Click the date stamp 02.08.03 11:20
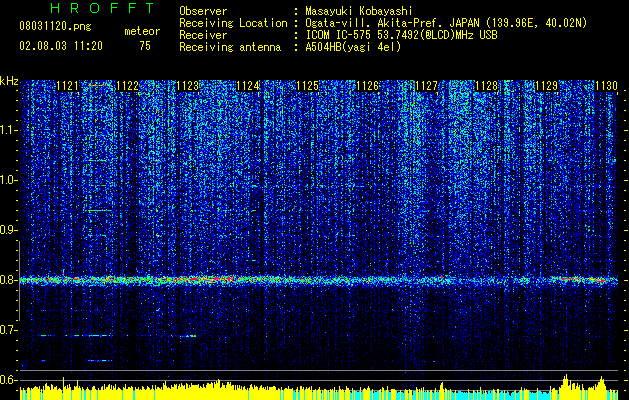 click(61, 46)
